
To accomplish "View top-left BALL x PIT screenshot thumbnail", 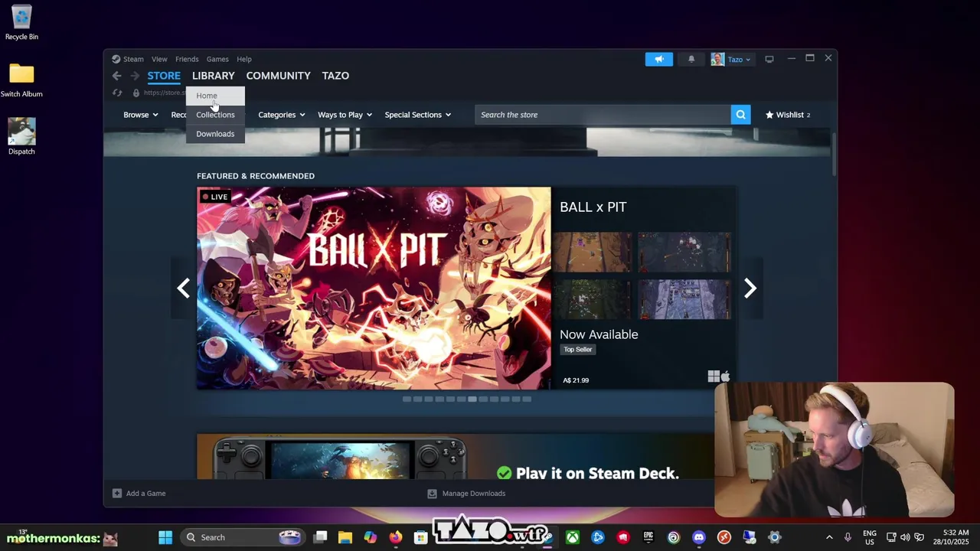I will (x=593, y=252).
